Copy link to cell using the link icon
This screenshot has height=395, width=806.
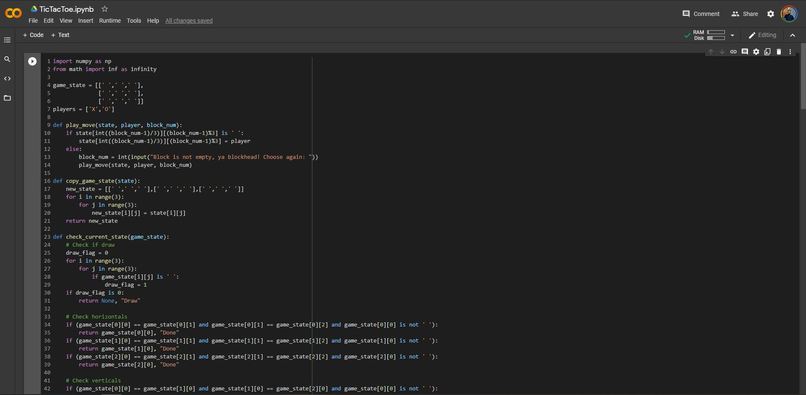[x=734, y=51]
